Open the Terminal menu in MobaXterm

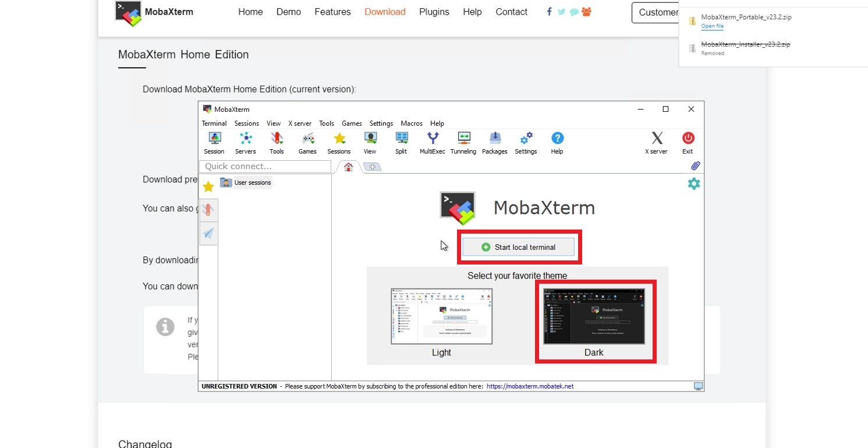click(x=214, y=124)
